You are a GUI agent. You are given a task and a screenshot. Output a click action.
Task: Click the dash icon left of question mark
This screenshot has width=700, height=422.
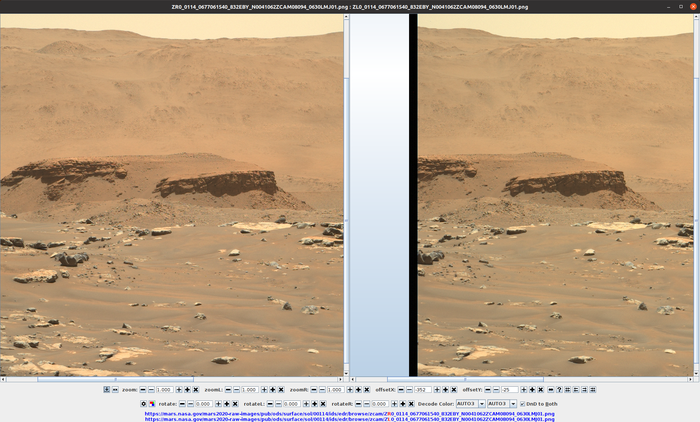coord(550,390)
